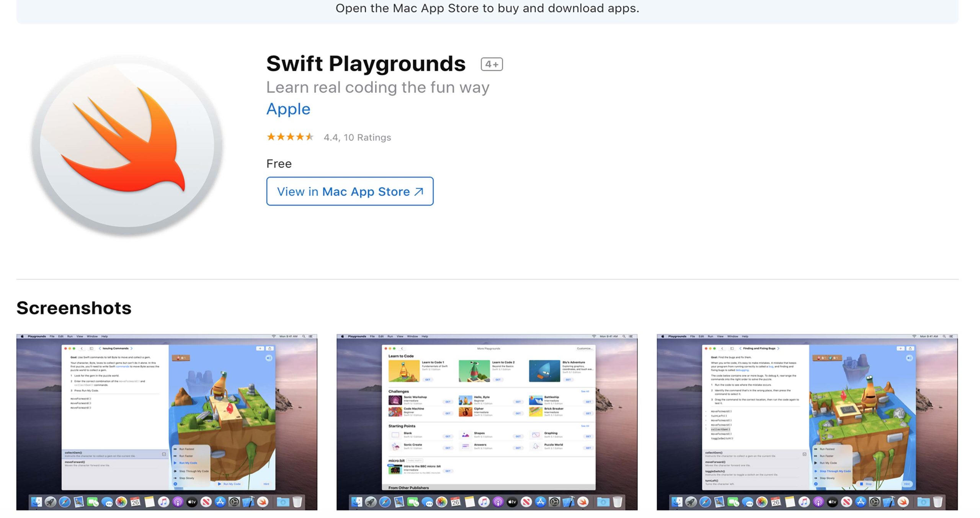Click the next chevron beside Finding and Fixing Bugs
This screenshot has width=980, height=518.
tap(778, 348)
